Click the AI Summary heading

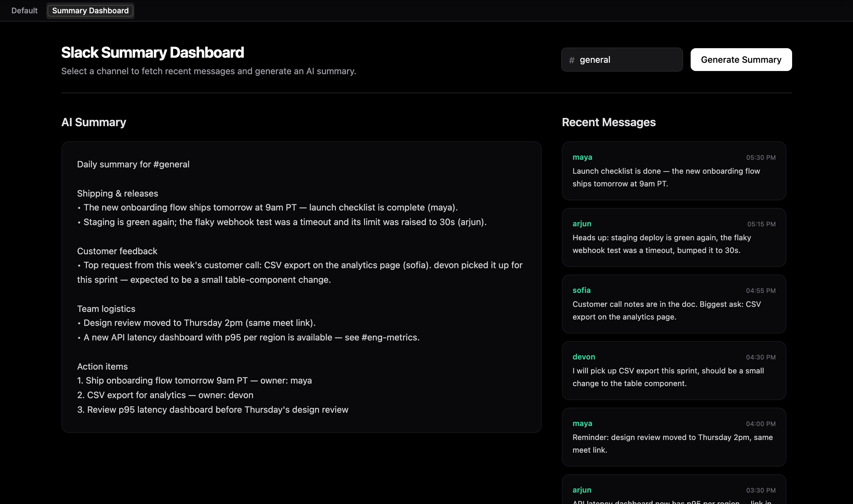94,122
